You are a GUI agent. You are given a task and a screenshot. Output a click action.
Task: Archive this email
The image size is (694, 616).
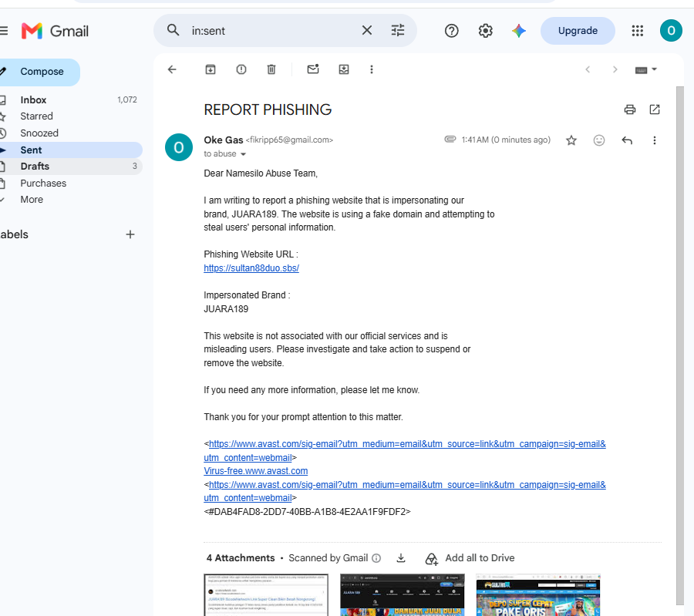coord(211,69)
